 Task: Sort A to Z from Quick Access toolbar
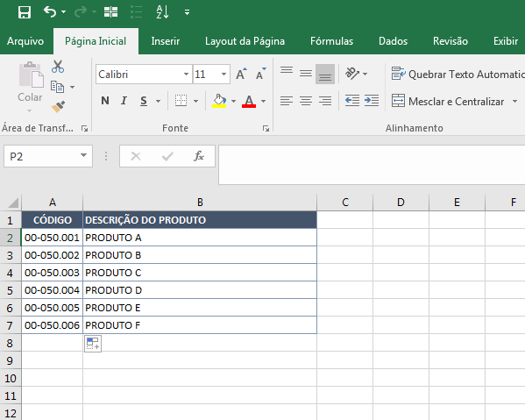point(163,12)
